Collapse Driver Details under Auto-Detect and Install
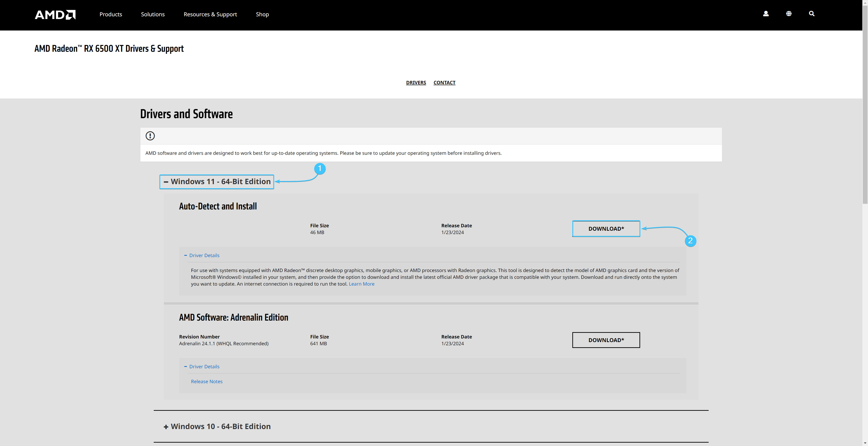 [x=204, y=255]
